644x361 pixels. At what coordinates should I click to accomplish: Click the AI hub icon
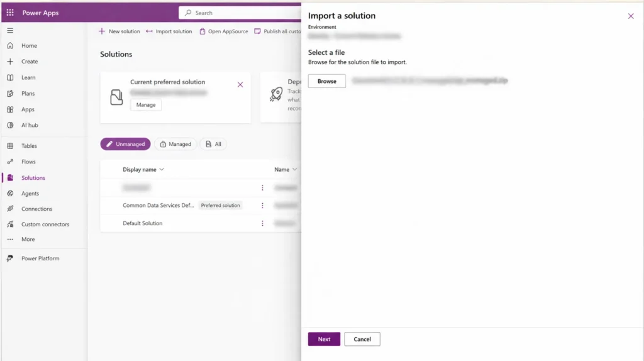10,125
